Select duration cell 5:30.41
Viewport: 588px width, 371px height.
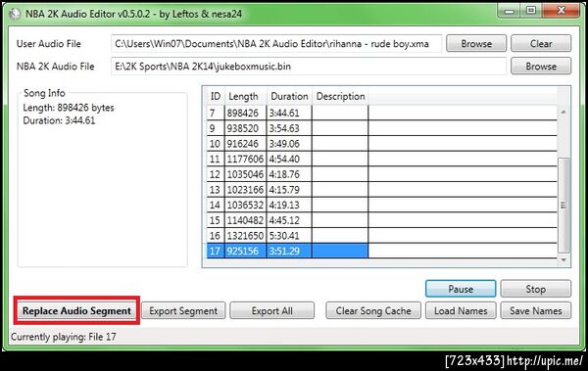(x=289, y=236)
